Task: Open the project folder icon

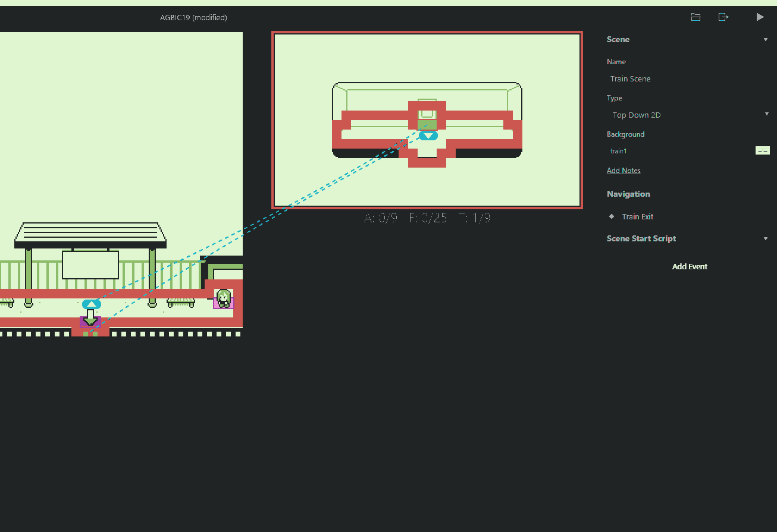Action: pos(695,17)
